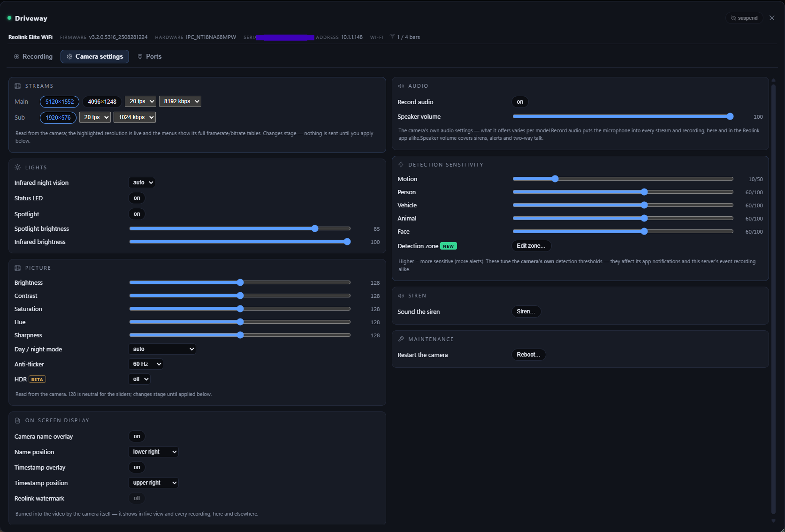This screenshot has width=785, height=532.
Task: Click the Wi-Fi signal strength icon
Action: (392, 37)
